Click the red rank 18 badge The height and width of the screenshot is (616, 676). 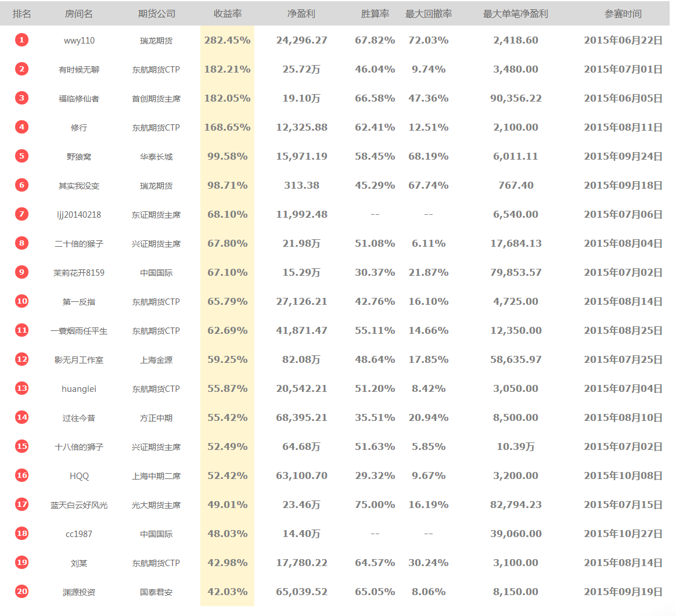[x=21, y=533]
